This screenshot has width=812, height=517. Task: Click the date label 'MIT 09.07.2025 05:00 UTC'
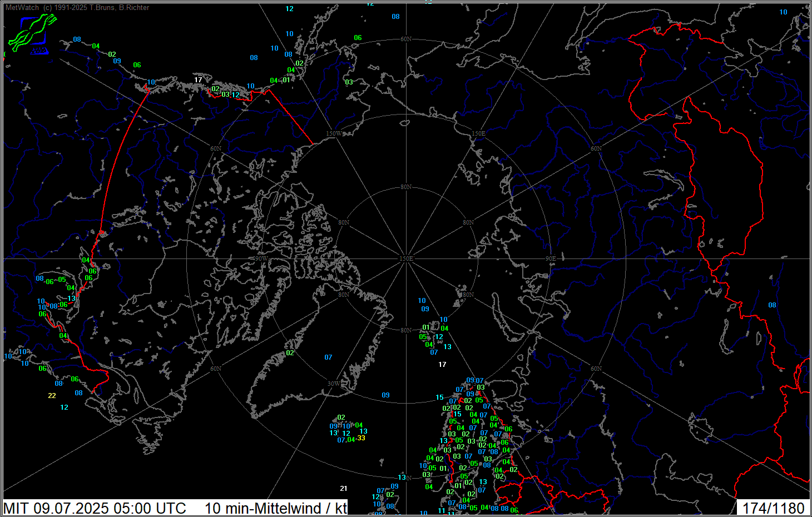[95, 508]
